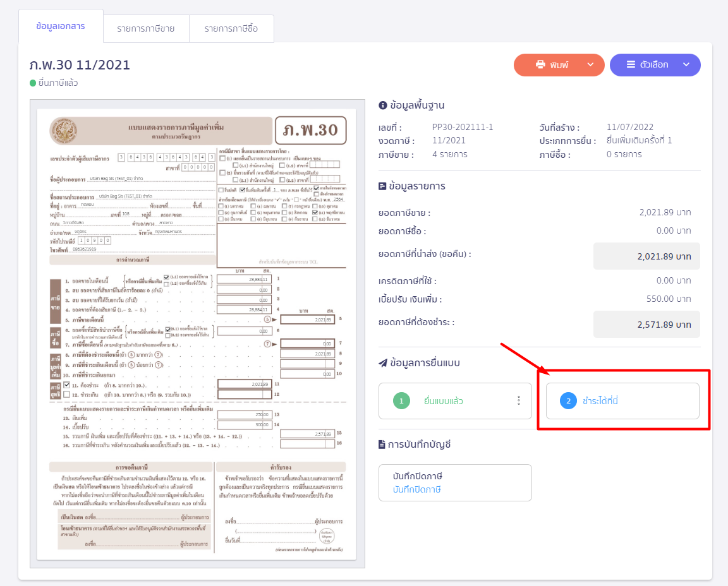Switch to รายการภาษีซื้อ tab
Screen dimensions: 728x586
pos(231,29)
